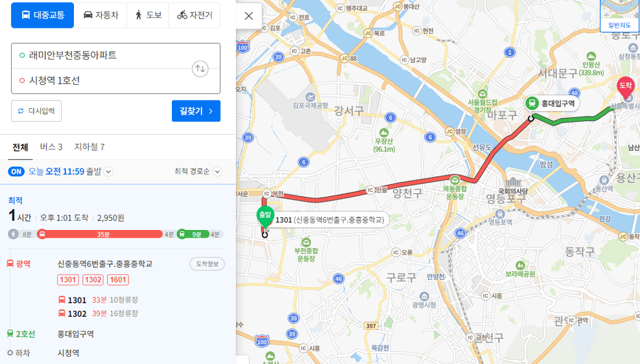This screenshot has width=640, height=364.
Task: Expand the departure time dropdown chevron
Action: coord(108,172)
